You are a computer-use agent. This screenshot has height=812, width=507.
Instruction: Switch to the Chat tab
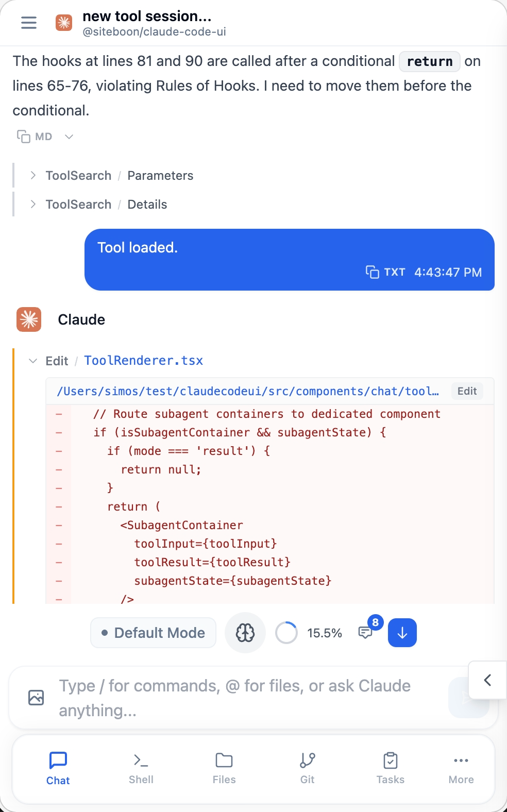tap(58, 769)
